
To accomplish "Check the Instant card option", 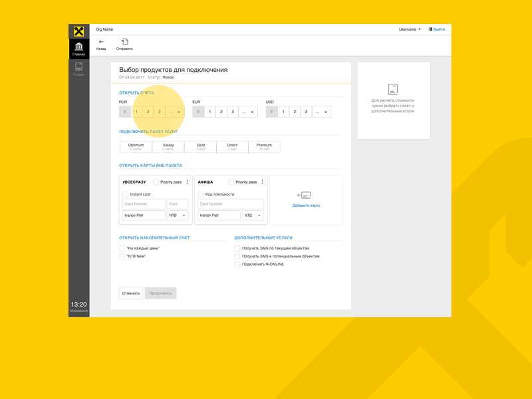I will (125, 194).
